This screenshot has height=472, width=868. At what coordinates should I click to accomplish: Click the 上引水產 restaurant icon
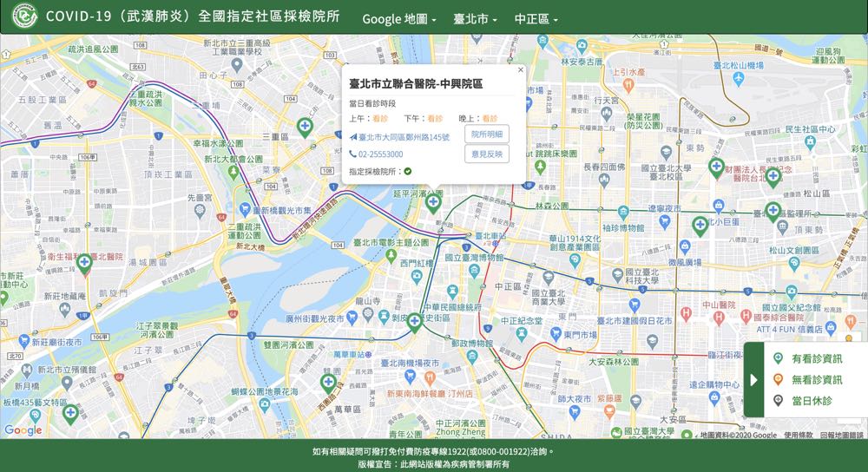click(628, 85)
